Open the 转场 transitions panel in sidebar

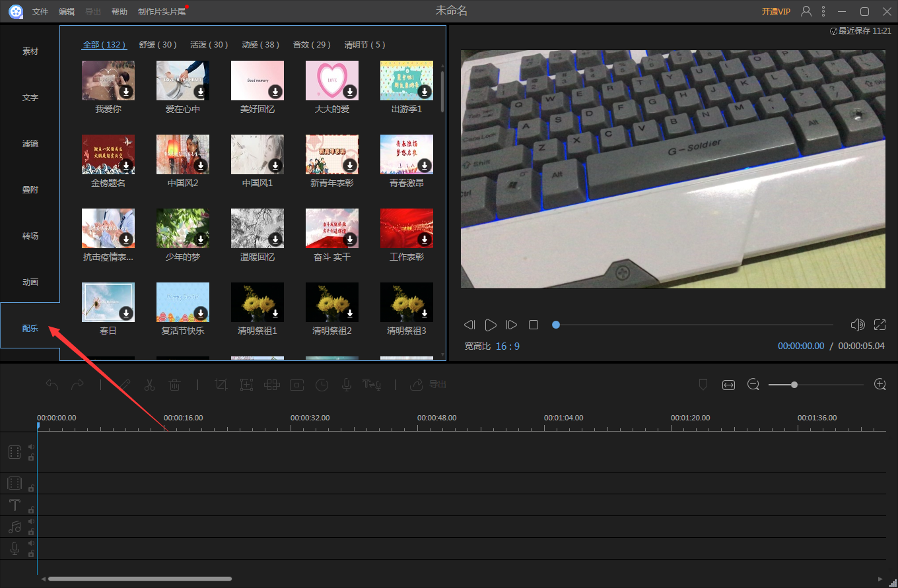click(30, 236)
